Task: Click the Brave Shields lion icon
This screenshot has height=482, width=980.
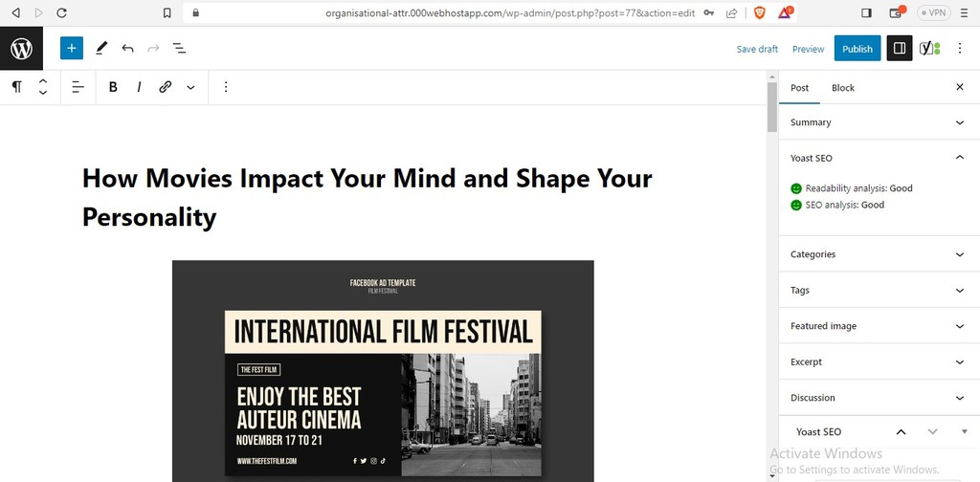Action: coord(759,12)
